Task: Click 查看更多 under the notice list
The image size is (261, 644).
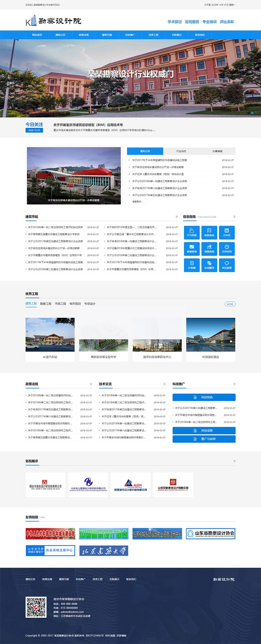Action: point(137,202)
